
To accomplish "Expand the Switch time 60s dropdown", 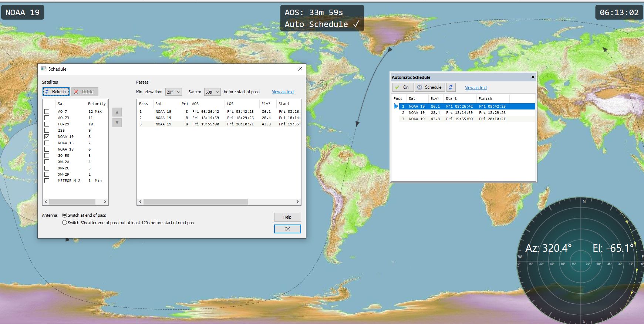I will 212,92.
